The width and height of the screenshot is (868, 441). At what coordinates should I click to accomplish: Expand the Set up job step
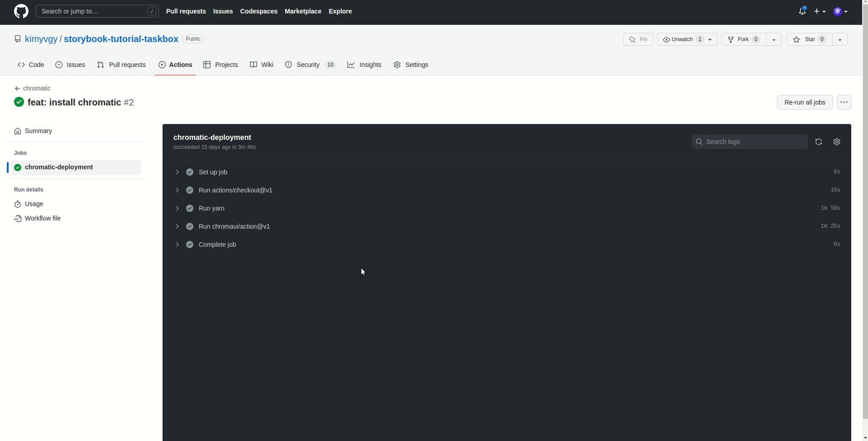177,172
